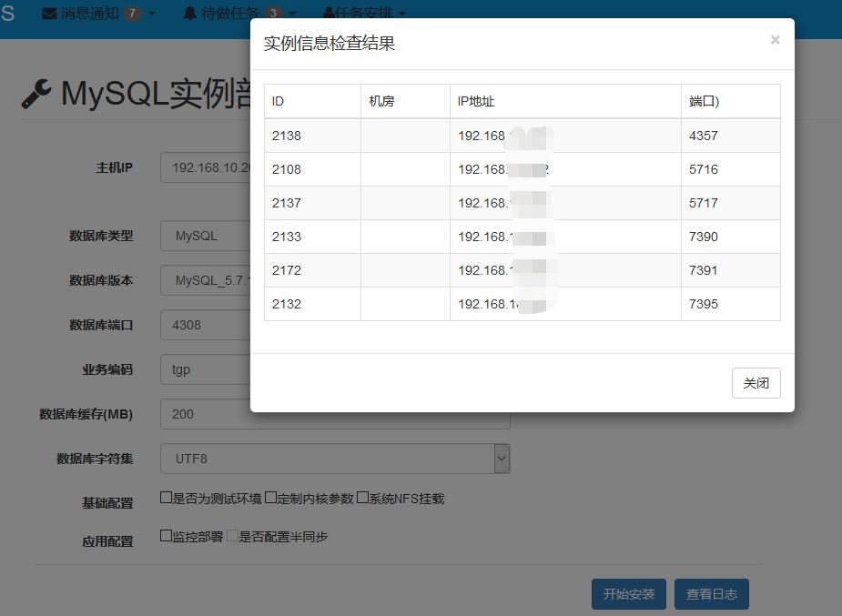The height and width of the screenshot is (616, 842).
Task: Click the 开始安装 button
Action: [x=629, y=594]
